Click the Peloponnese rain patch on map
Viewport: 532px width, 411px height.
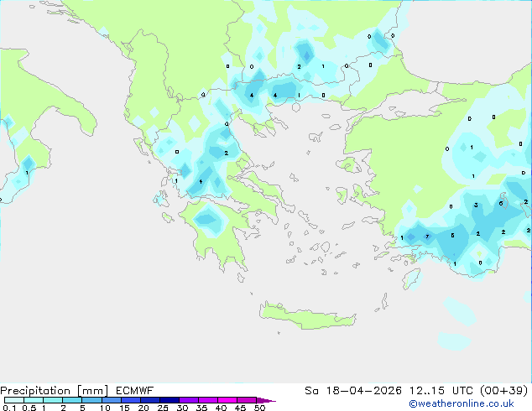point(208,219)
